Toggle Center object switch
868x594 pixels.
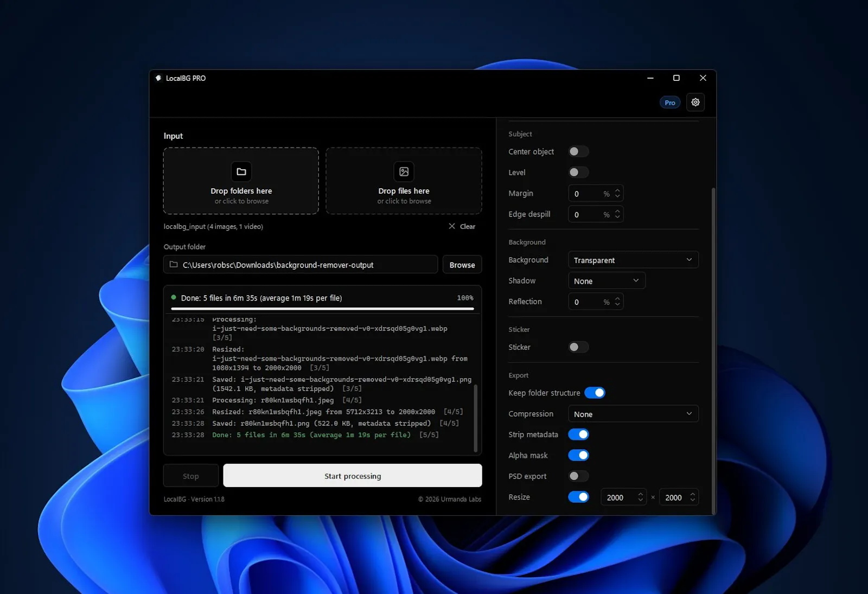pyautogui.click(x=578, y=151)
